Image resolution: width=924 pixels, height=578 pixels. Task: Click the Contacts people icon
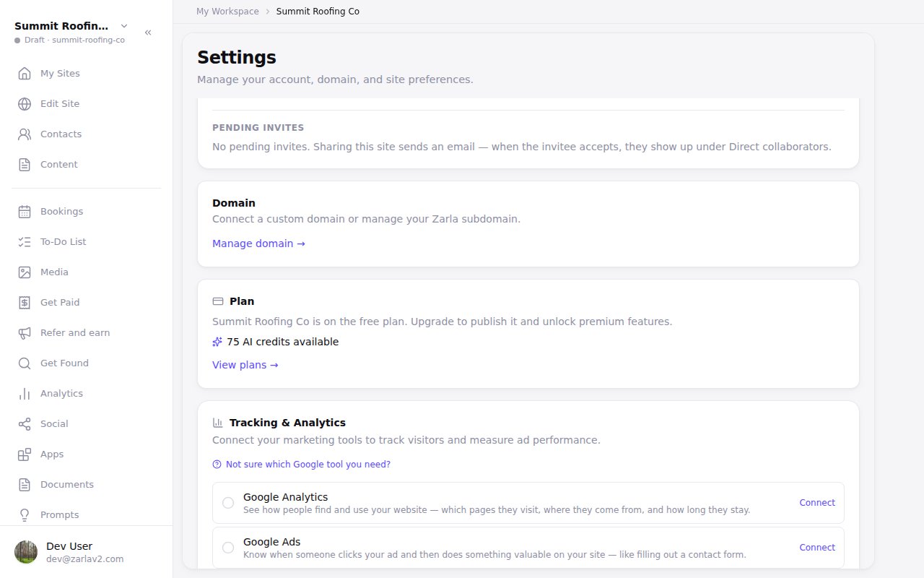(25, 134)
